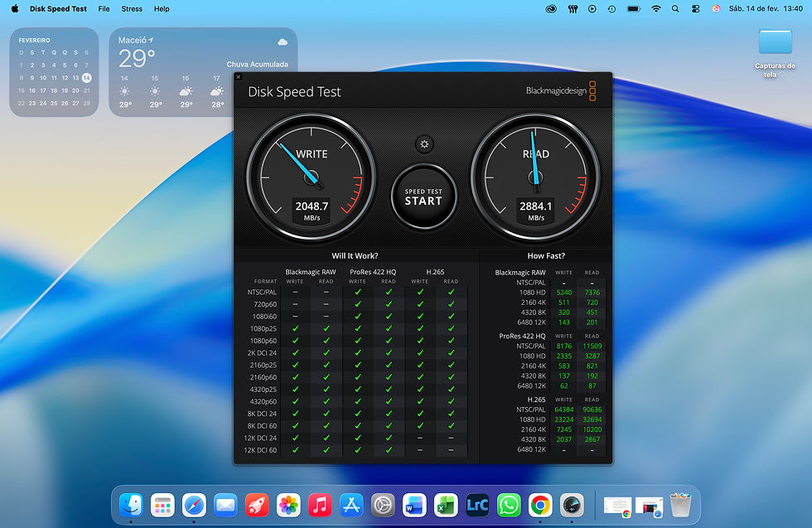Launch Microsoft Word from the Dock
Viewport: 812px width, 528px height.
pos(414,504)
